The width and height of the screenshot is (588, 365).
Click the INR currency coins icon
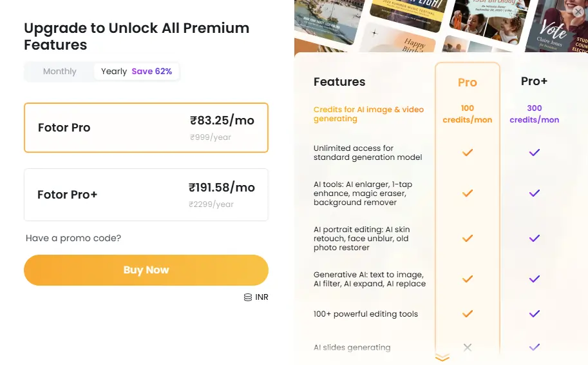point(248,297)
